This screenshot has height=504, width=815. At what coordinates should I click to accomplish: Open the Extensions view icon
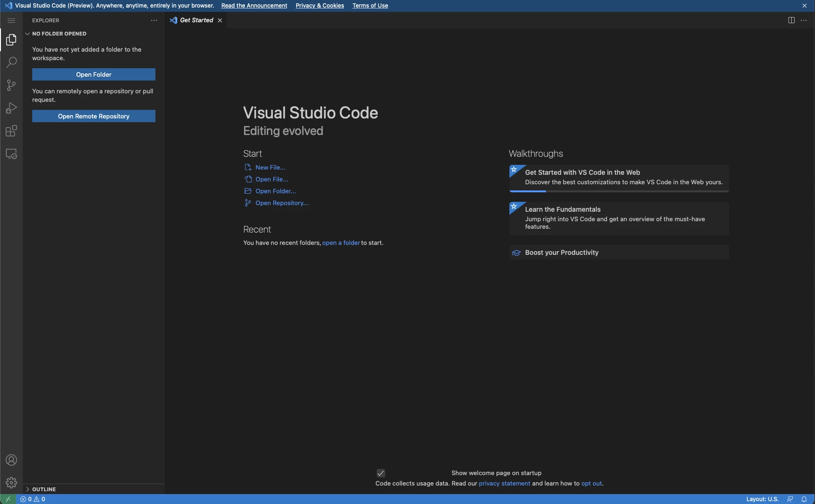point(11,131)
